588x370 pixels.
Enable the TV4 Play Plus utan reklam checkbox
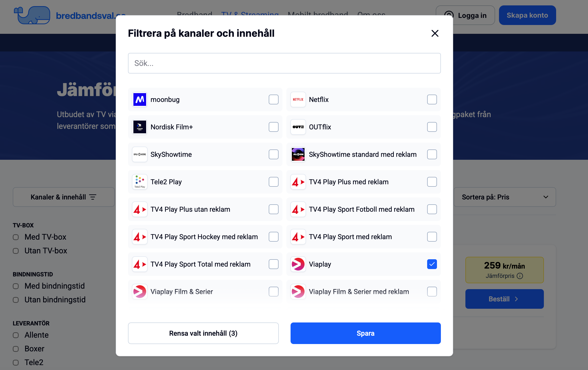pos(273,209)
